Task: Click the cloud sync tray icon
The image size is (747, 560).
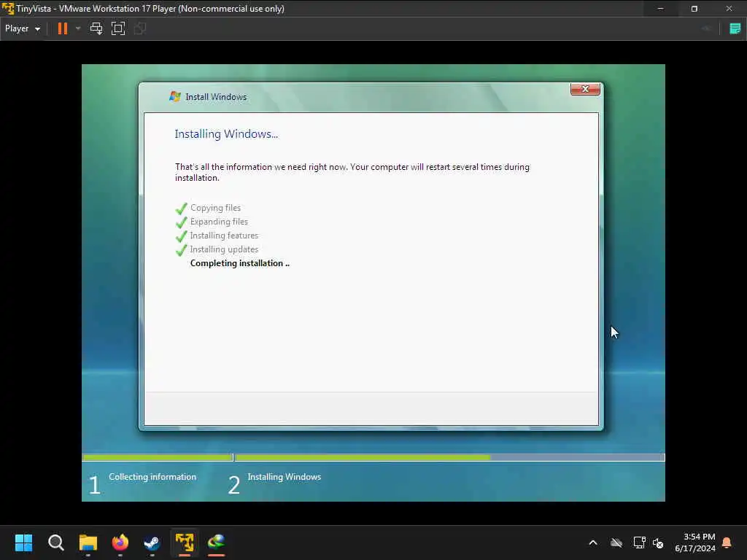Action: pyautogui.click(x=616, y=542)
